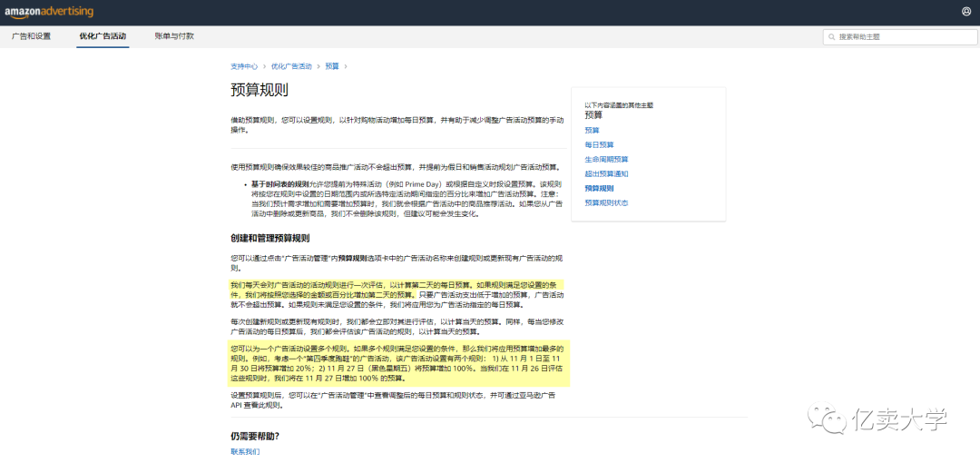Select the bold 预算规则 sidebar link

pos(599,188)
